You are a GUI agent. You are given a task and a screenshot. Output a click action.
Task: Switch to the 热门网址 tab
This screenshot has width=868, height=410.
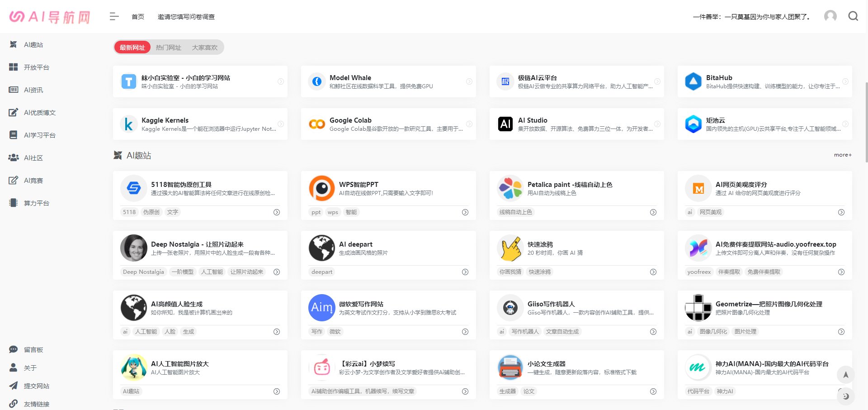point(169,47)
